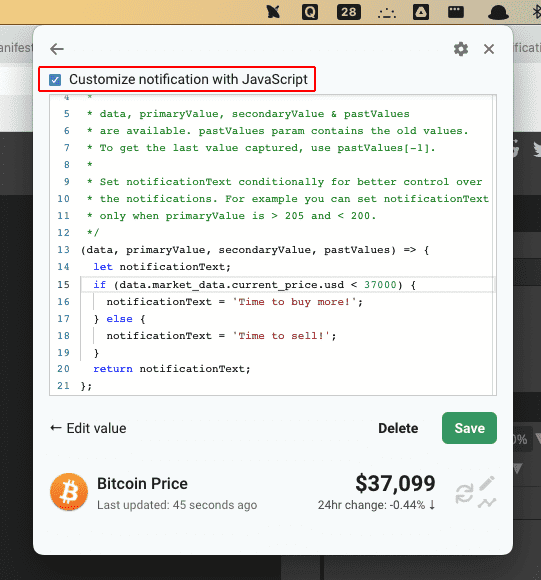Click line number 13 in editor gutter
This screenshot has height=580, width=541.
63,250
